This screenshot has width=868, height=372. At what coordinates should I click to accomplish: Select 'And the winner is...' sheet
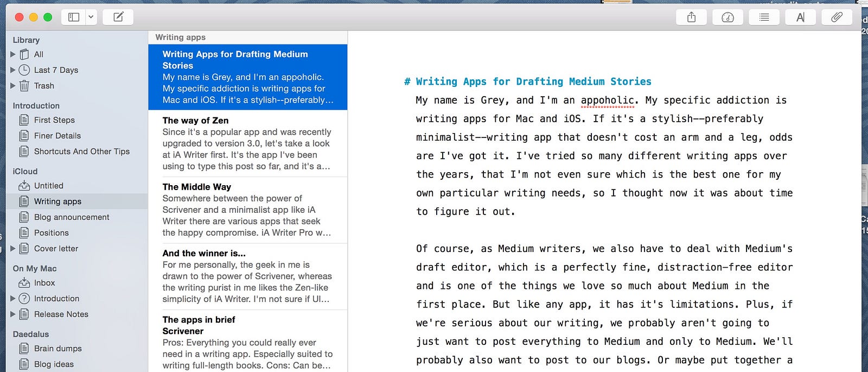tap(248, 276)
